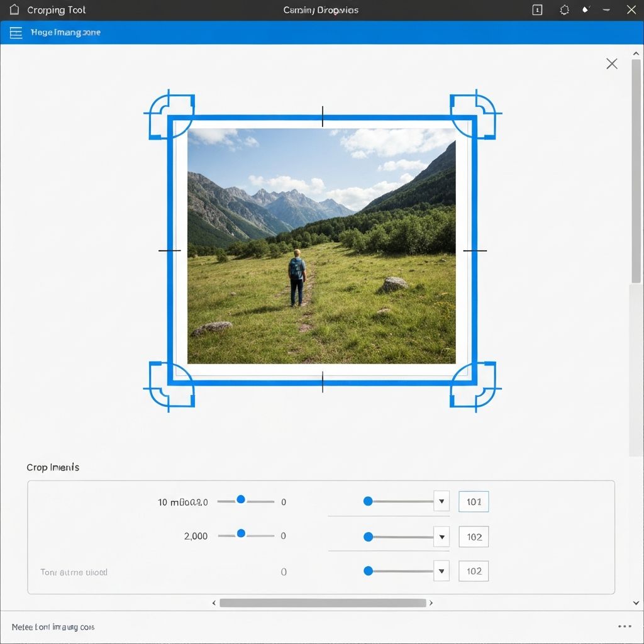Screen dimensions: 644x644
Task: Open the dropdown in the bottom crop row
Action: pyautogui.click(x=442, y=571)
